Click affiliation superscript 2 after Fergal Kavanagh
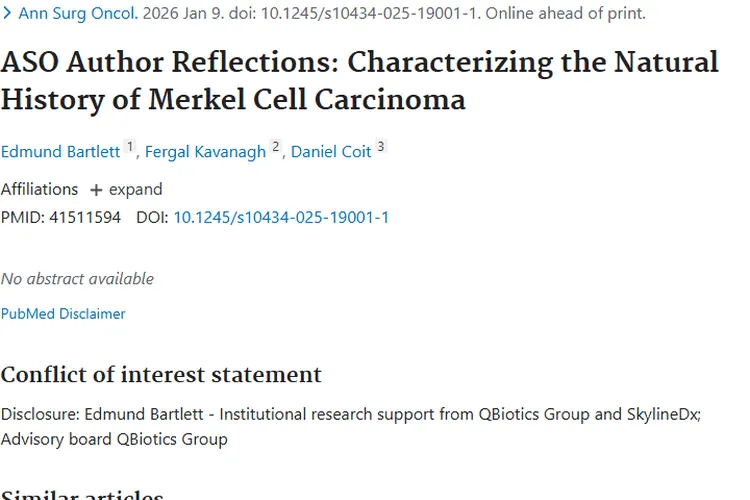 click(x=276, y=147)
